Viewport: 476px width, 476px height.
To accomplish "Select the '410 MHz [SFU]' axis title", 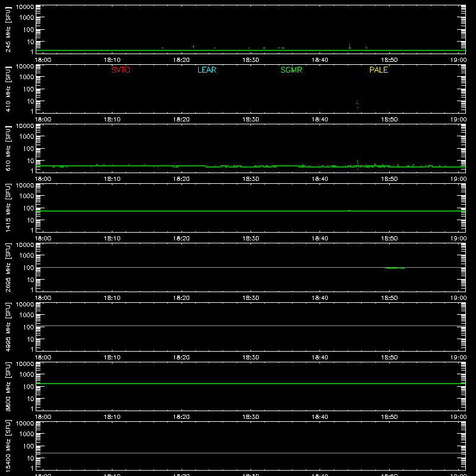I will (8, 89).
